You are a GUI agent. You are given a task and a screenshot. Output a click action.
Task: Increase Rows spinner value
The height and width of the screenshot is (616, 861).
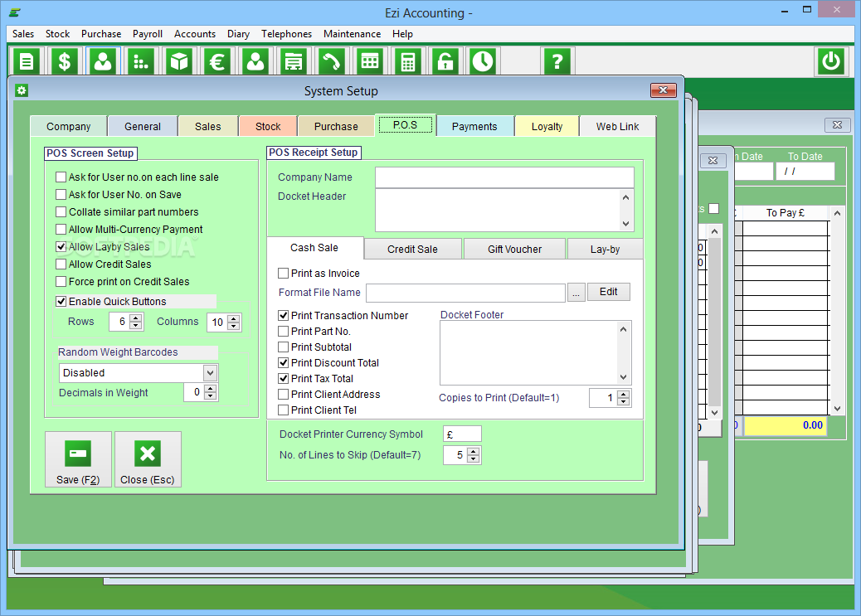(x=136, y=318)
